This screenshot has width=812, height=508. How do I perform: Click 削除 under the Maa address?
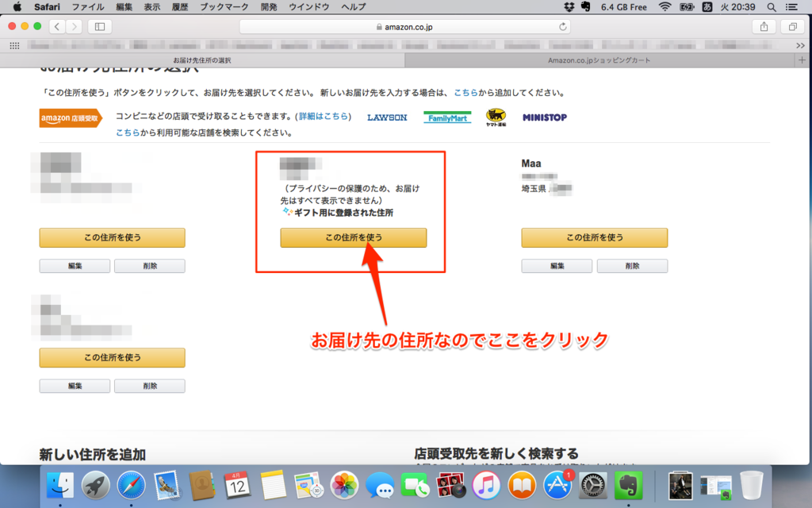pos(632,266)
